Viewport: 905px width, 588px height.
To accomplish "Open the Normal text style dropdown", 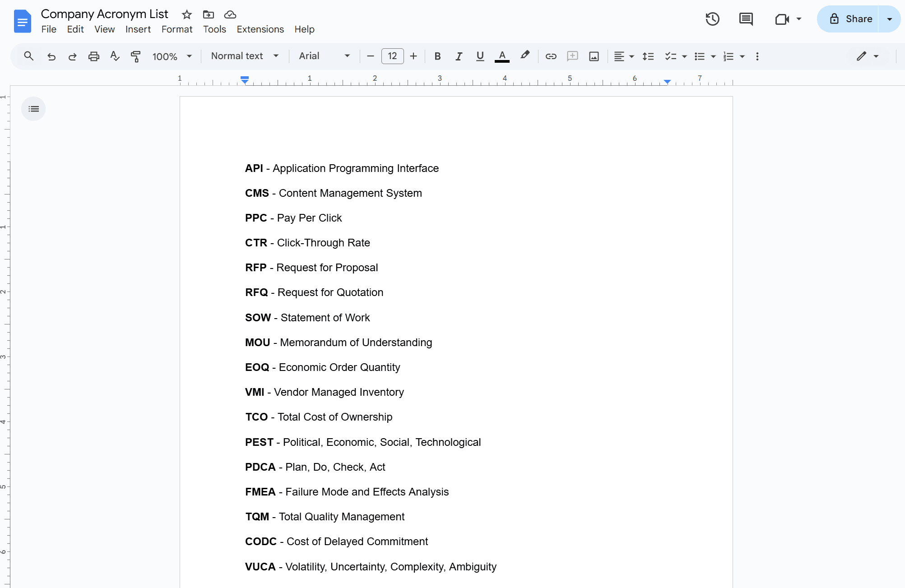I will tap(245, 56).
